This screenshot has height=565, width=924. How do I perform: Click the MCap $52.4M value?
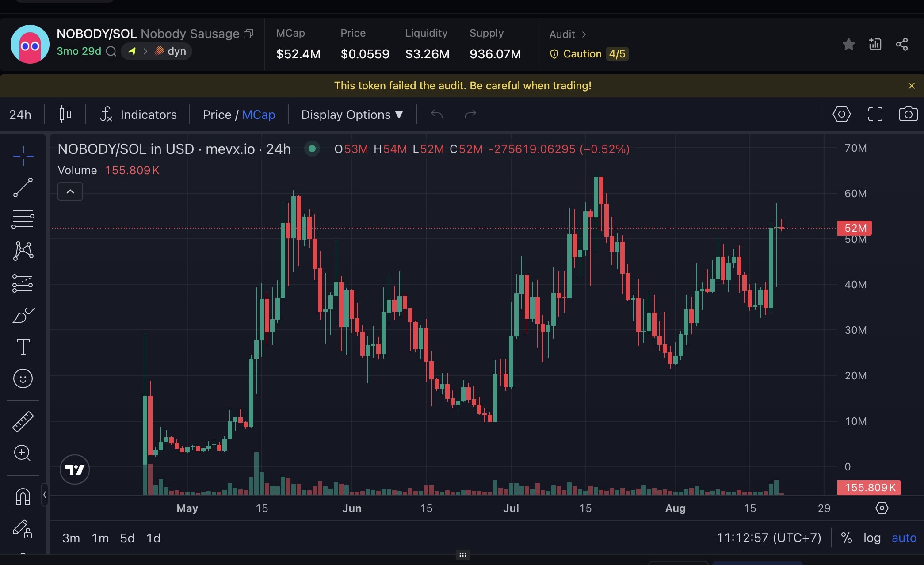[x=298, y=54]
